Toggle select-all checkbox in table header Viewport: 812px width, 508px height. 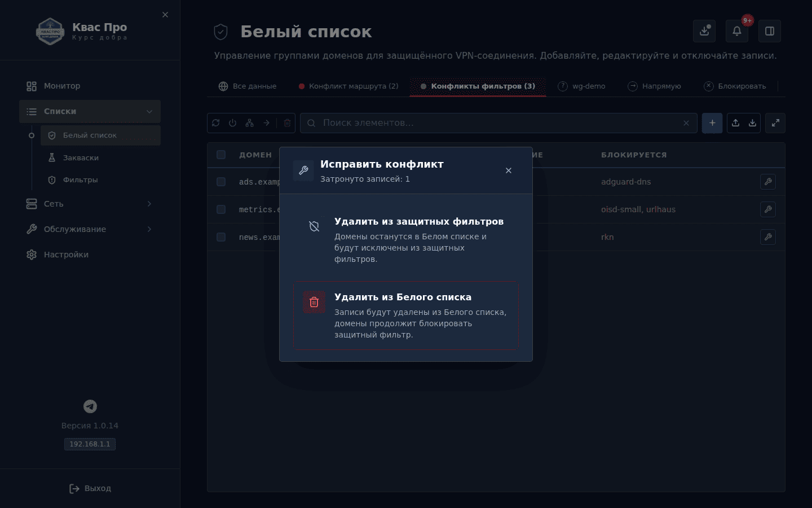pos(221,155)
